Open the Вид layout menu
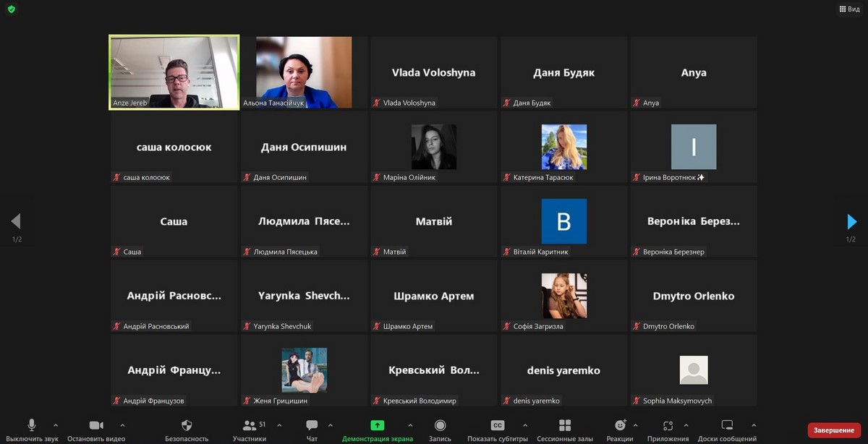This screenshot has width=868, height=444. coord(849,9)
